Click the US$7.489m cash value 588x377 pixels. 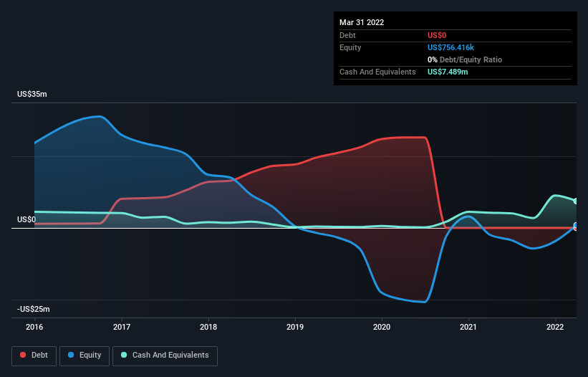coord(448,72)
